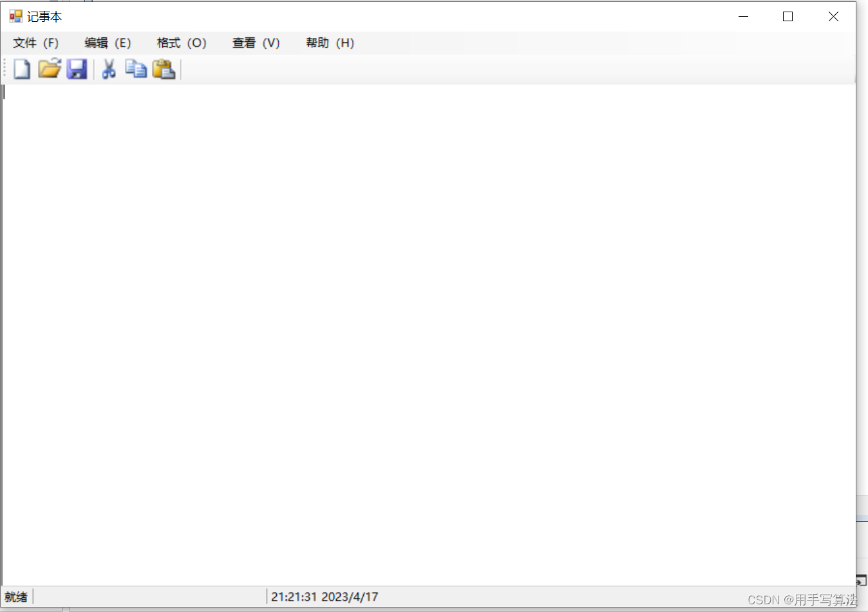The image size is (868, 612).
Task: Paste clipboard with the paste icon
Action: 164,69
